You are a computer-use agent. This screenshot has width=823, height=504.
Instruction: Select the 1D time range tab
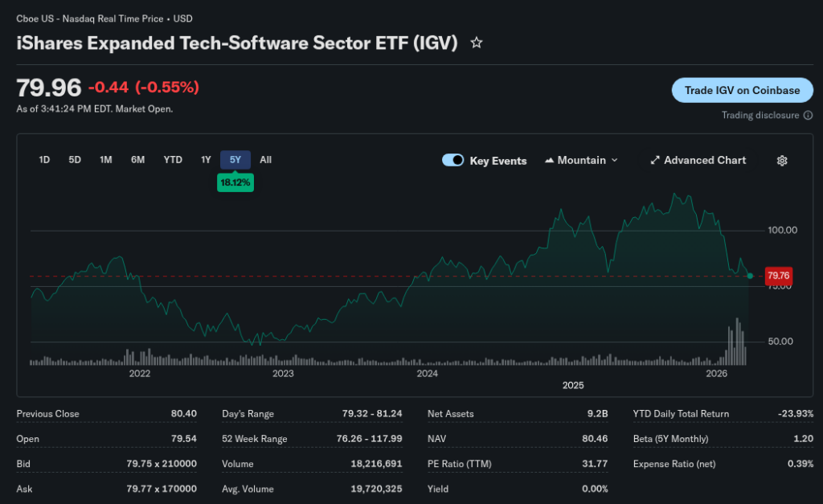click(x=44, y=160)
